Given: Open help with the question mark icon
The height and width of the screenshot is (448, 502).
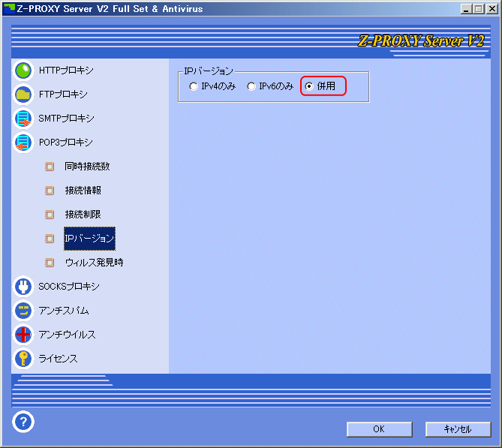Looking at the screenshot, I should point(23,422).
